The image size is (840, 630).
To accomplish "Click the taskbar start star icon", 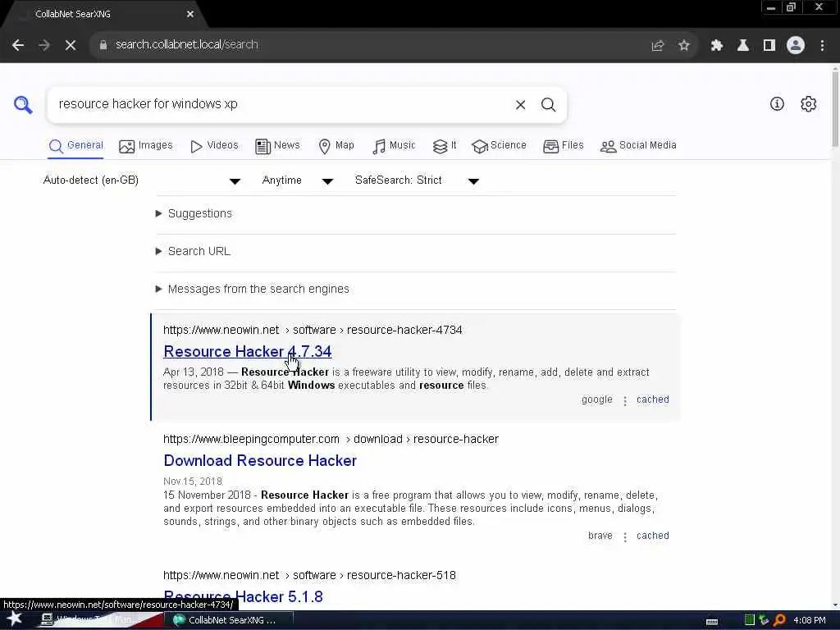I will [15, 619].
